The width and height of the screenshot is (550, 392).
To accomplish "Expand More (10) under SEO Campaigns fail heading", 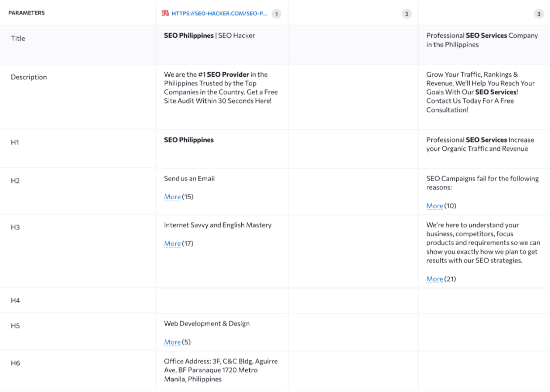I will (x=434, y=206).
